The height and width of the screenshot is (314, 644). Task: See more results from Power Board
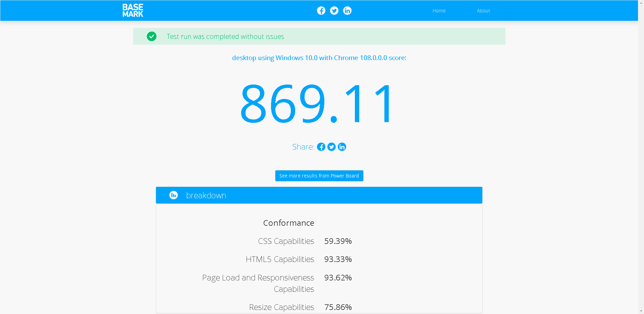click(319, 176)
